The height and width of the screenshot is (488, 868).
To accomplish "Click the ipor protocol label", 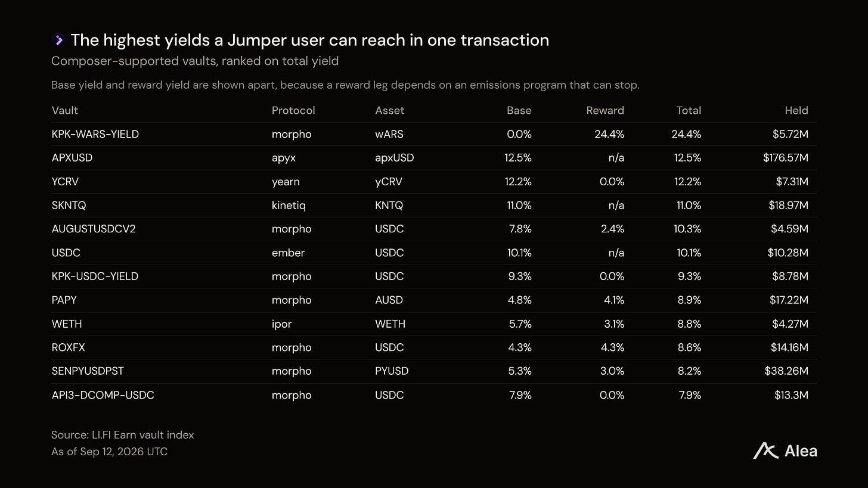I will click(282, 324).
